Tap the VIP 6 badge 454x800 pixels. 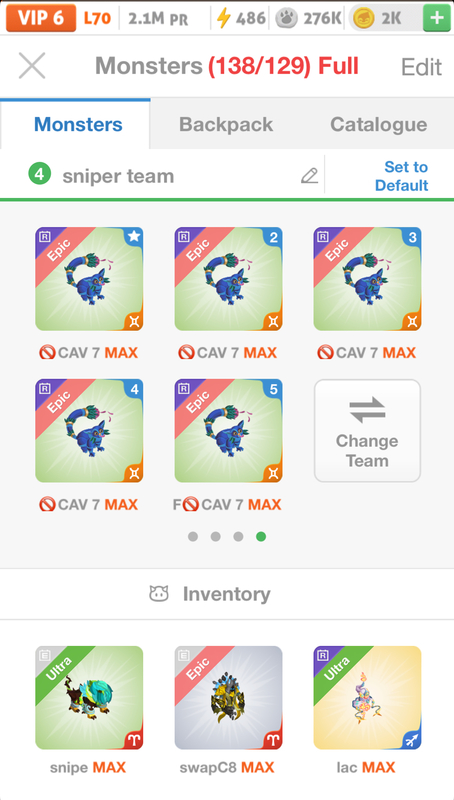click(41, 18)
